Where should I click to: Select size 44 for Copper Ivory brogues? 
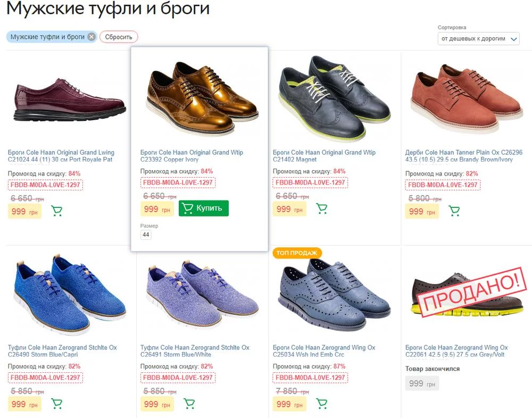click(x=146, y=235)
